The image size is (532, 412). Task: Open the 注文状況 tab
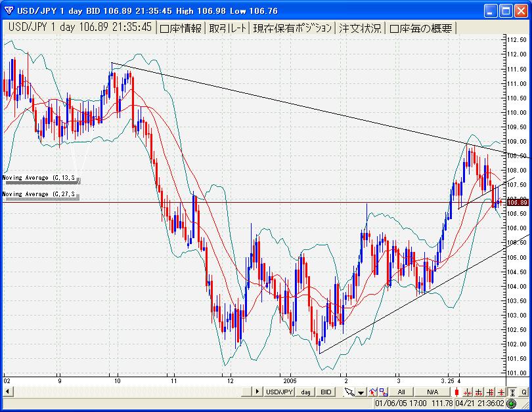pyautogui.click(x=360, y=28)
